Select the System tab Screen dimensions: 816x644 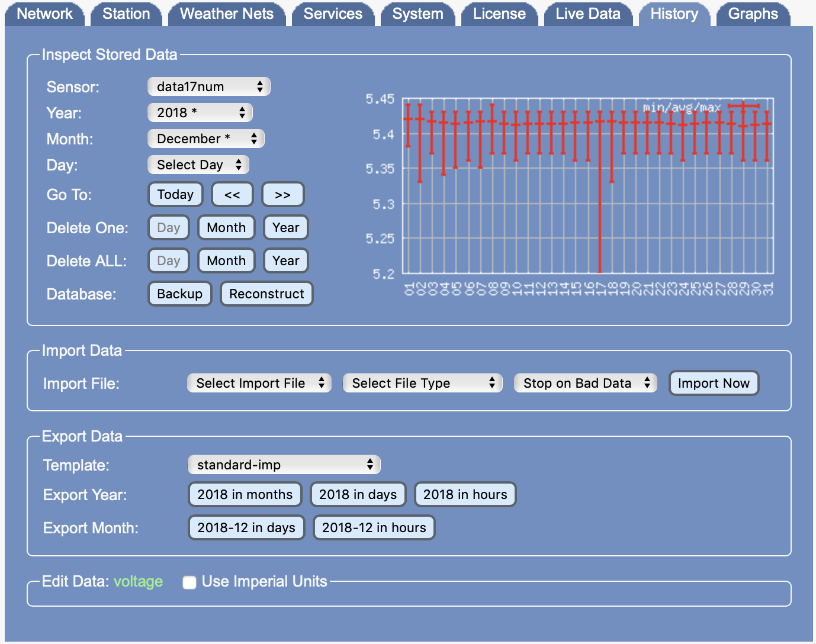417,14
